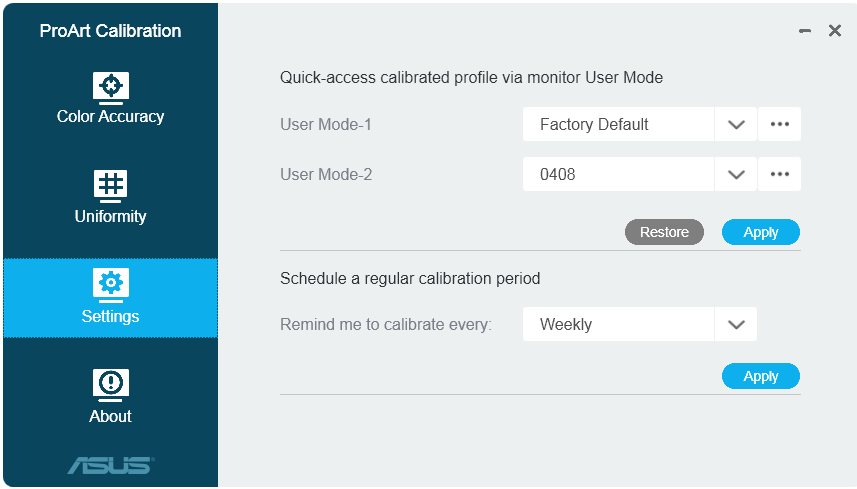The width and height of the screenshot is (857, 489).
Task: Apply the User Mode profile settings
Action: [x=761, y=232]
